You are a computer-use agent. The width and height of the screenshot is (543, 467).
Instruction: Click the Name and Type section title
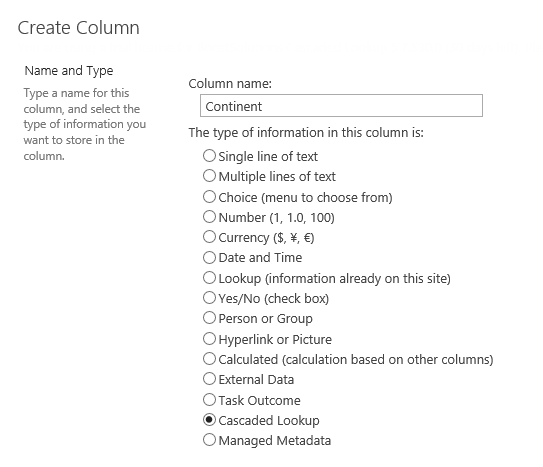point(69,71)
